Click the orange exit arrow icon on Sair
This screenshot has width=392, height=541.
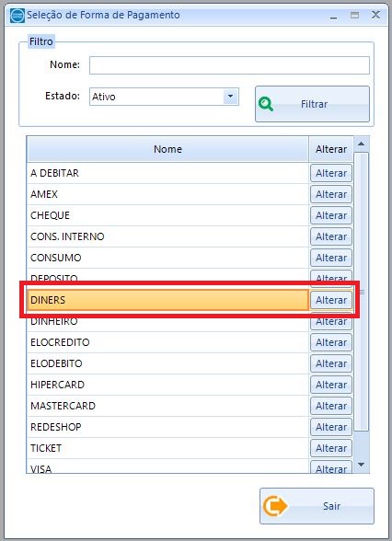274,506
